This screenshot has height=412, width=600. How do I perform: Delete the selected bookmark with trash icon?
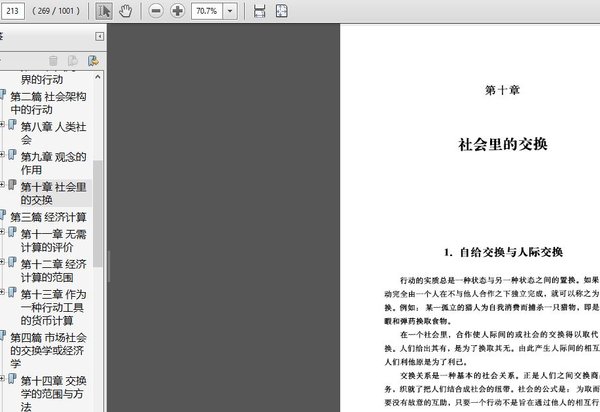(x=52, y=61)
